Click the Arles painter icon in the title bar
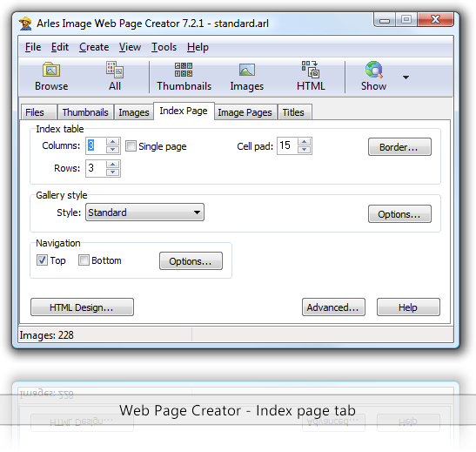 [x=25, y=24]
